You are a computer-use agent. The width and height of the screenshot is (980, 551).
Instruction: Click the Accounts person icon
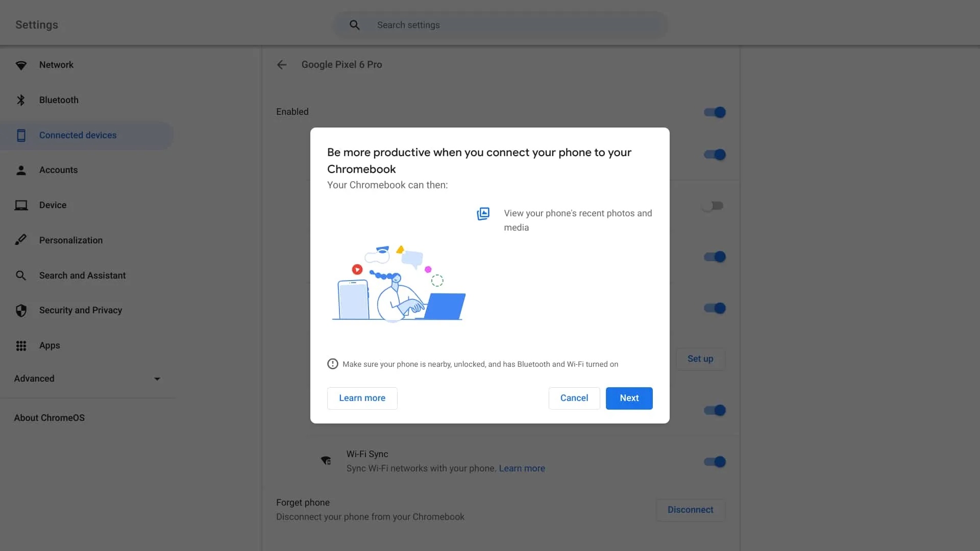coord(21,170)
